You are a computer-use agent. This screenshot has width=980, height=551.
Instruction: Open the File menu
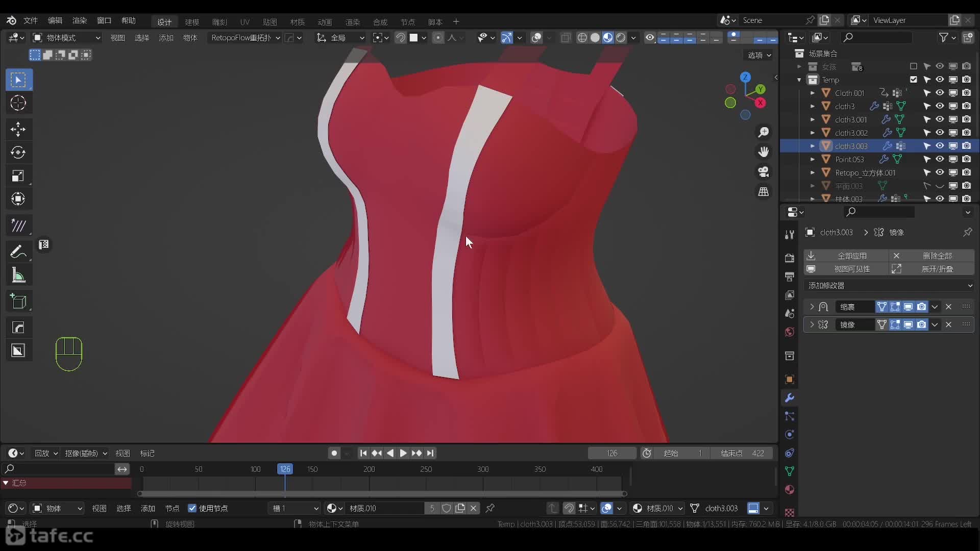[31, 20]
